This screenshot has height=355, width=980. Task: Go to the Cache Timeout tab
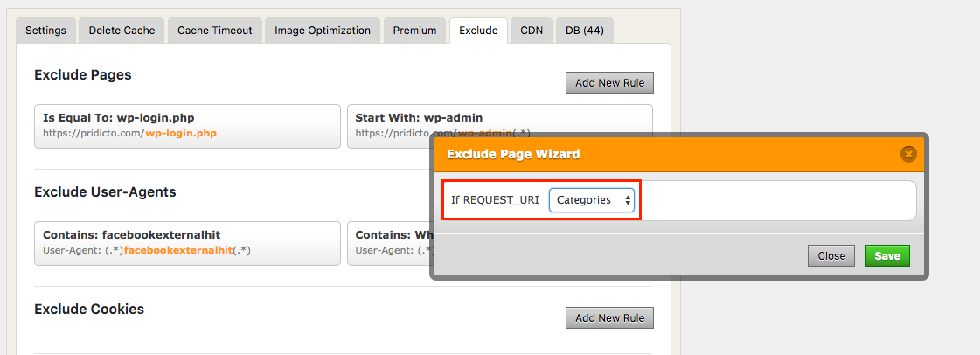tap(214, 31)
